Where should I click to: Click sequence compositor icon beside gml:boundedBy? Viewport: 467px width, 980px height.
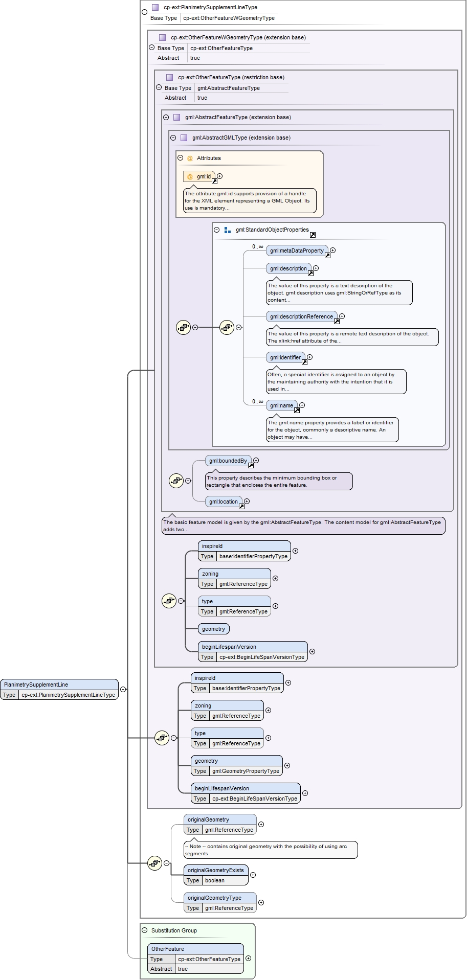tap(176, 481)
